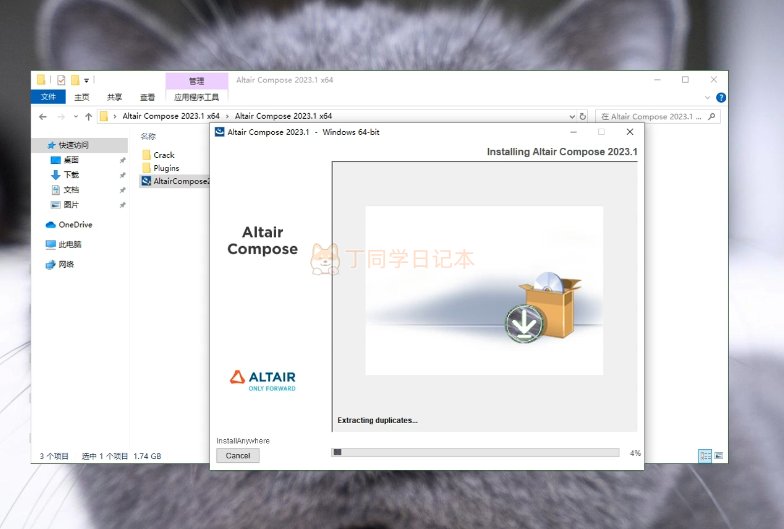Viewport: 784px width, 529px height.
Task: Minimize the File Explorer window
Action: pyautogui.click(x=658, y=80)
